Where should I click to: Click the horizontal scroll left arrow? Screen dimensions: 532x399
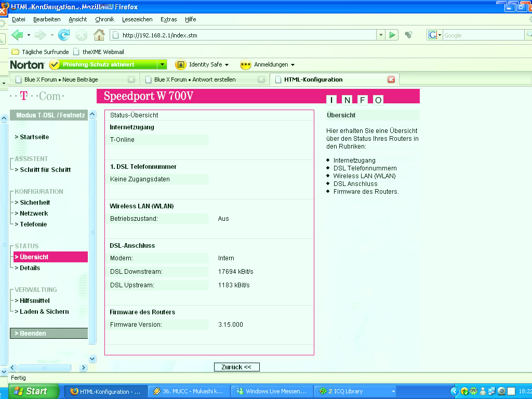click(x=12, y=367)
